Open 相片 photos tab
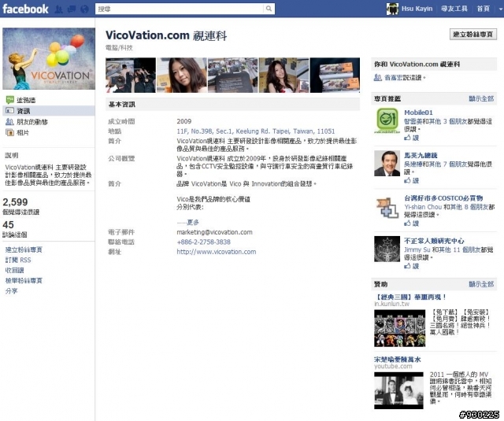The width and height of the screenshot is (504, 421). tap(23, 133)
